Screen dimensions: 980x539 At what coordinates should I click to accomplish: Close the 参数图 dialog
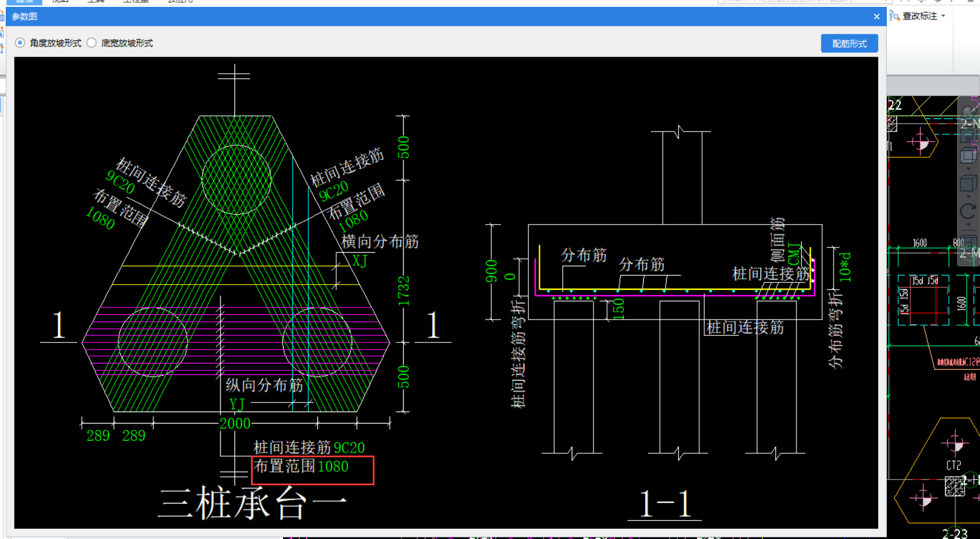877,17
